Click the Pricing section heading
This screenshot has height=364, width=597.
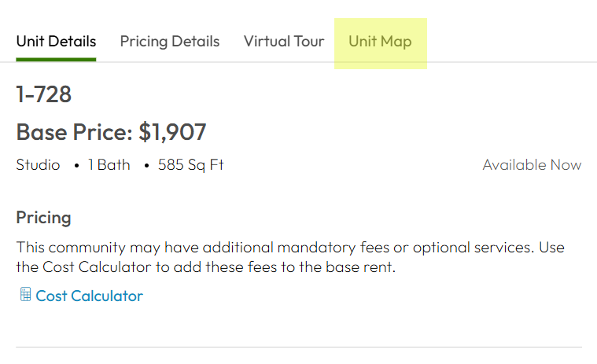point(43,217)
